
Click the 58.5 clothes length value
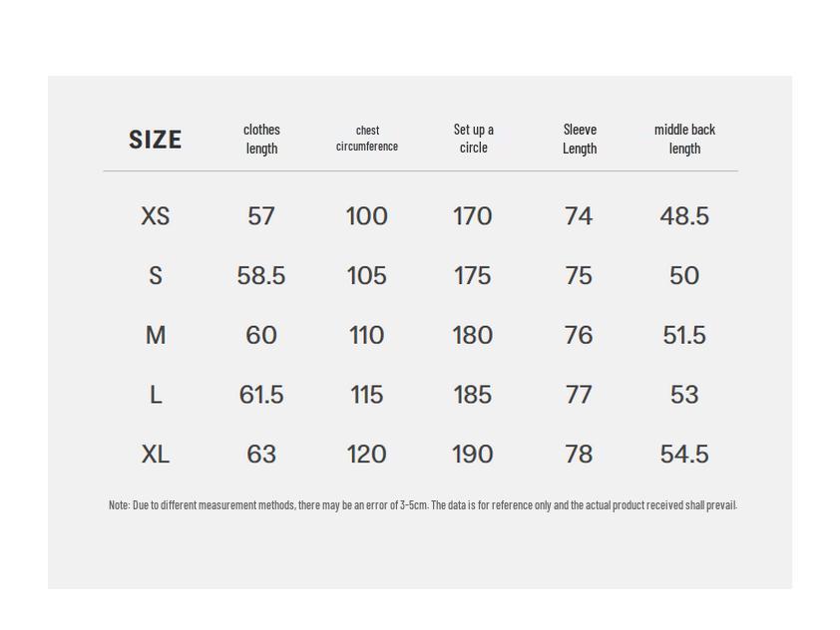pos(261,276)
